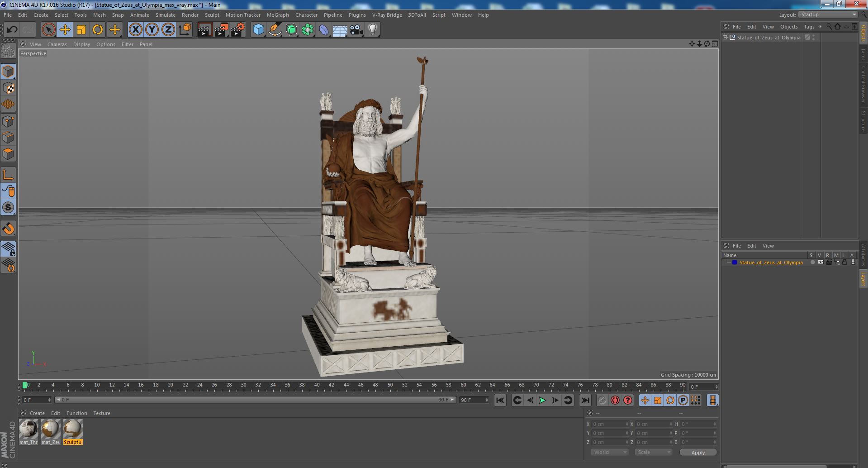
Task: Open material manager Texture menu
Action: [x=102, y=413]
